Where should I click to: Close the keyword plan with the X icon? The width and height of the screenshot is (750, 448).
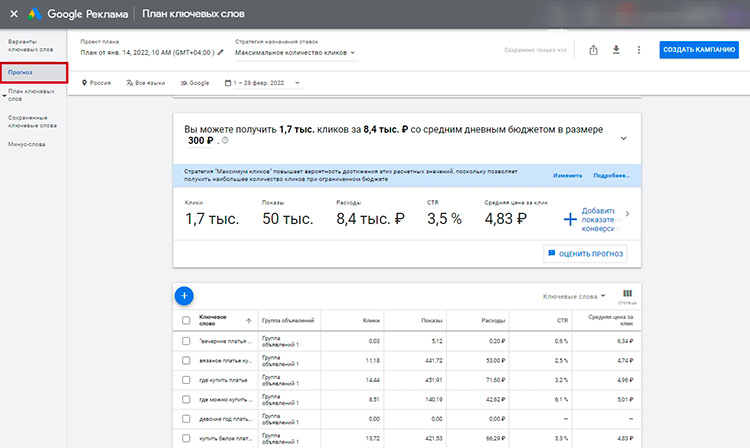(13, 14)
